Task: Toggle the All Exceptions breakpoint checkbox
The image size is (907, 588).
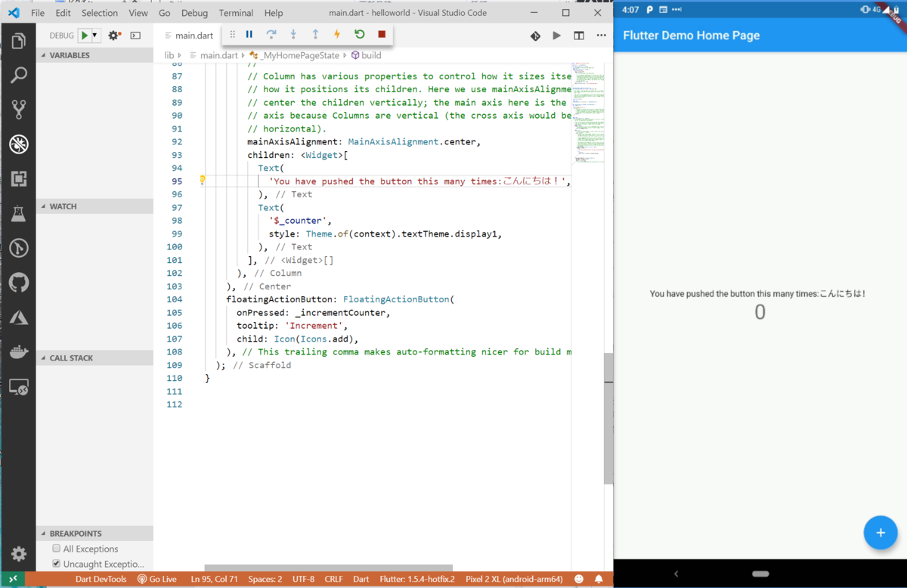Action: click(x=56, y=549)
